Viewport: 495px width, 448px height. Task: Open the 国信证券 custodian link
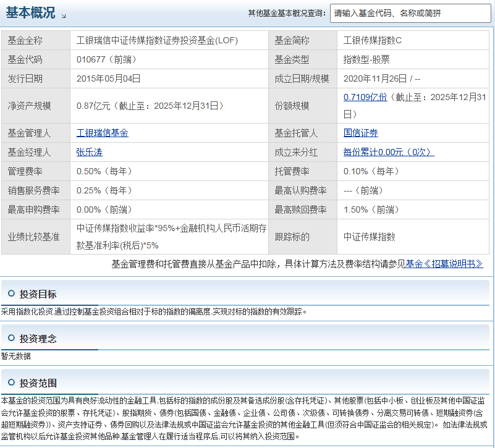(360, 133)
